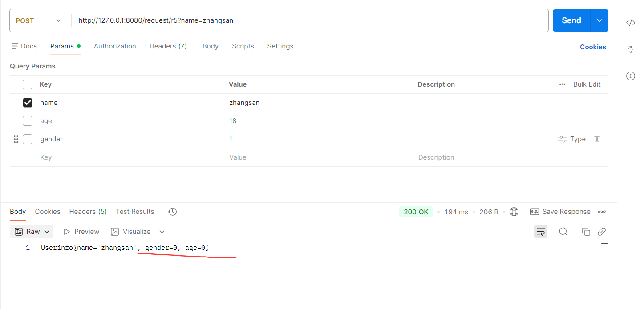Select the response Body tab
The width and height of the screenshot is (644, 309).
tap(18, 212)
